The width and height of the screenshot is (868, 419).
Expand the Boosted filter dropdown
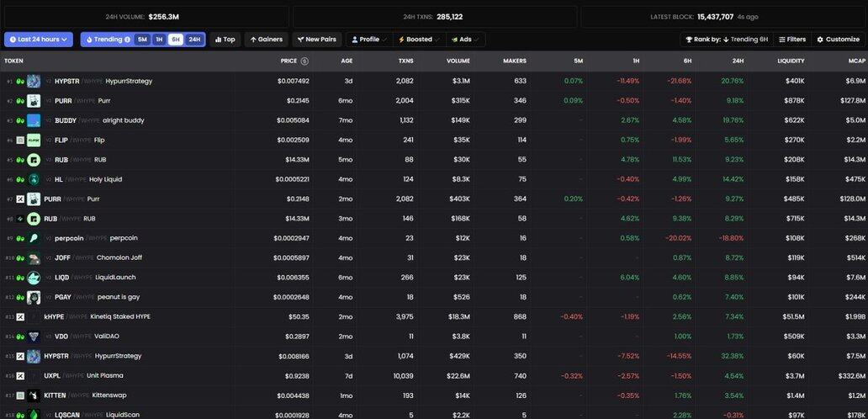417,40
